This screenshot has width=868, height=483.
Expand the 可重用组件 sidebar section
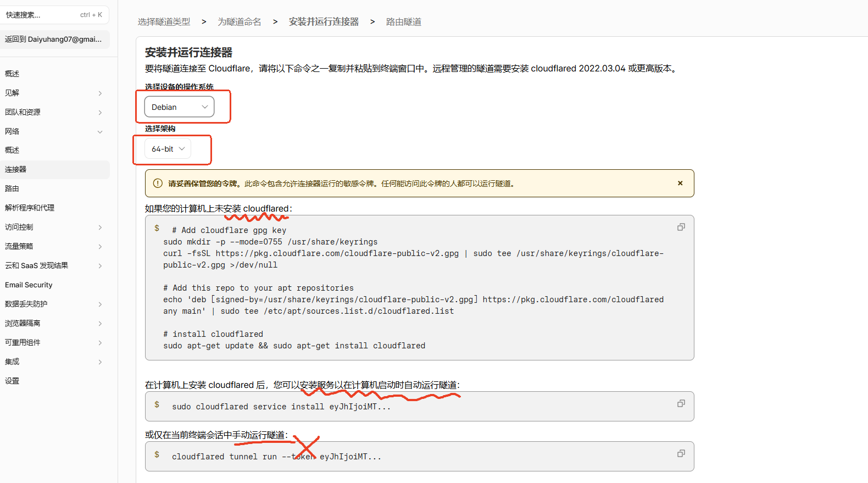tap(100, 343)
